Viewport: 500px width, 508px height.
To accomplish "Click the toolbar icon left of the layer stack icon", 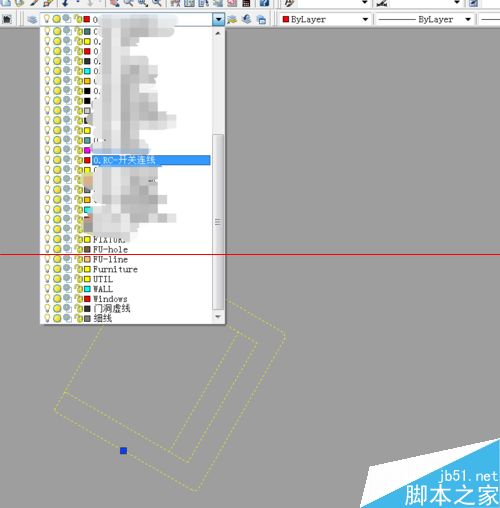I will pyautogui.click(x=7, y=19).
